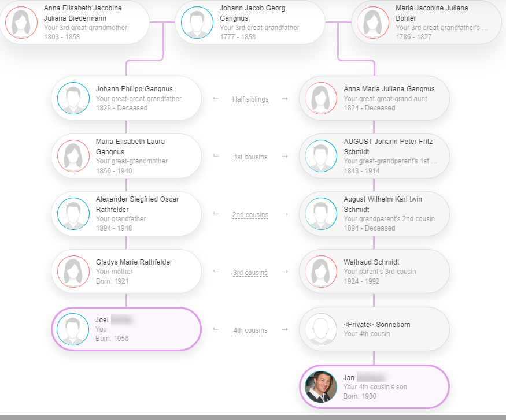
Task: Click Maria Jacobine Juliana Böhler's avatar icon
Action: tap(373, 23)
